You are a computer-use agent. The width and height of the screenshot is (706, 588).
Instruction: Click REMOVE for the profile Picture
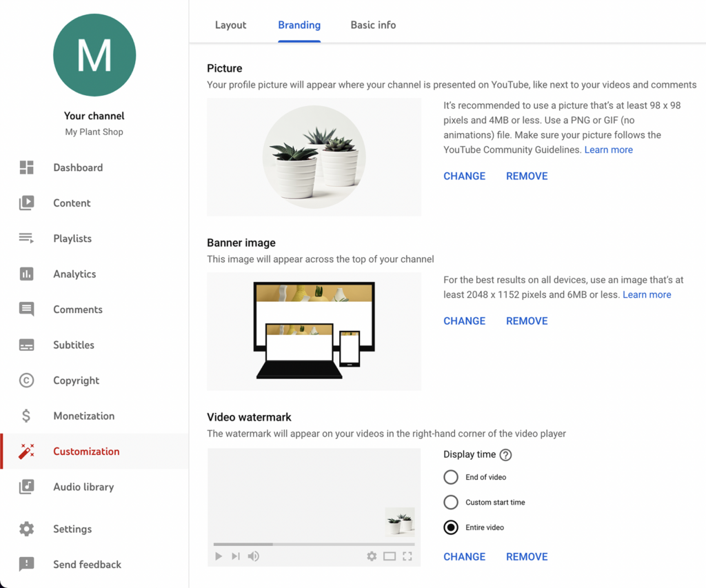[527, 176]
